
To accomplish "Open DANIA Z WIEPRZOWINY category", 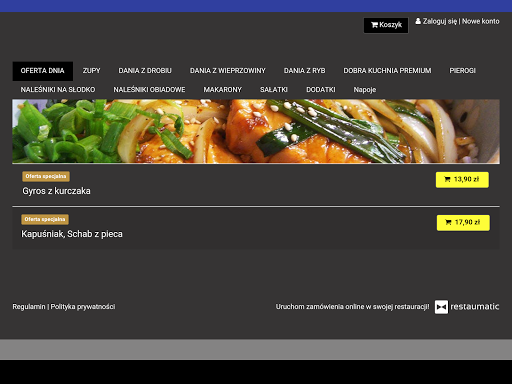I will (x=228, y=71).
